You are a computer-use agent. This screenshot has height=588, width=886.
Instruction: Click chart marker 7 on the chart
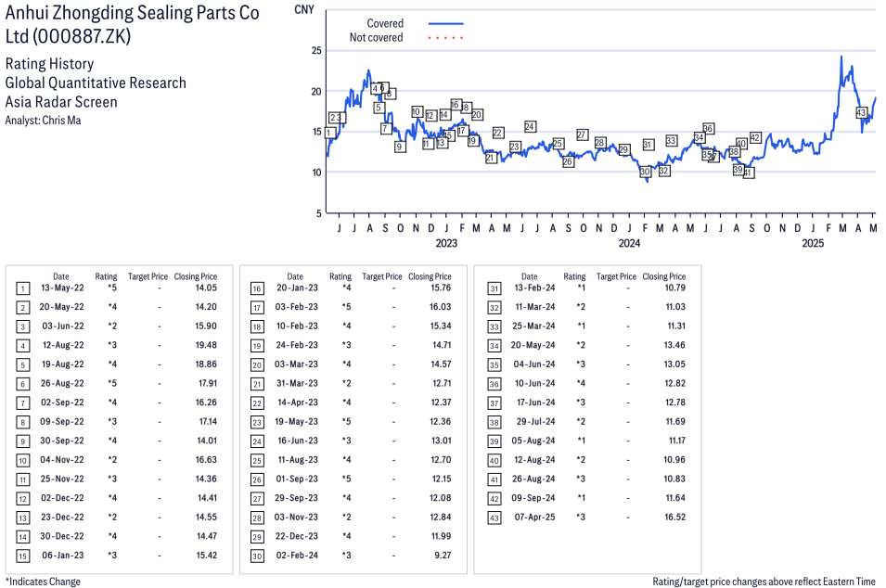(386, 128)
